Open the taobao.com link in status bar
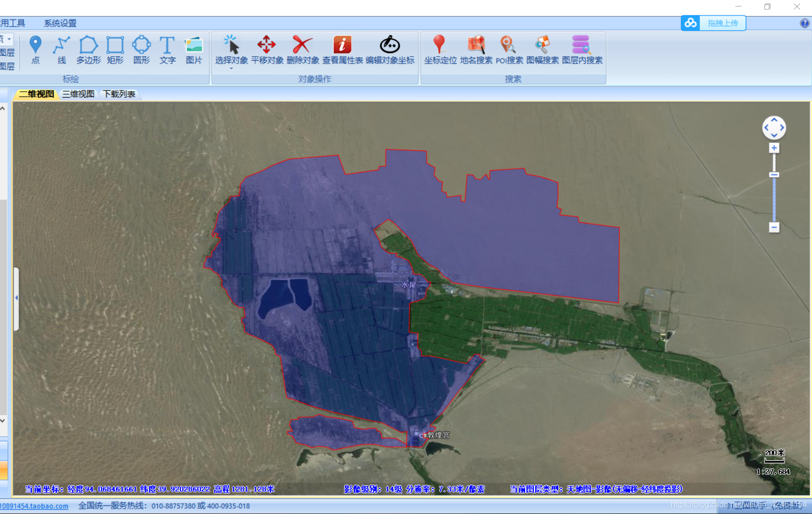 34,506
